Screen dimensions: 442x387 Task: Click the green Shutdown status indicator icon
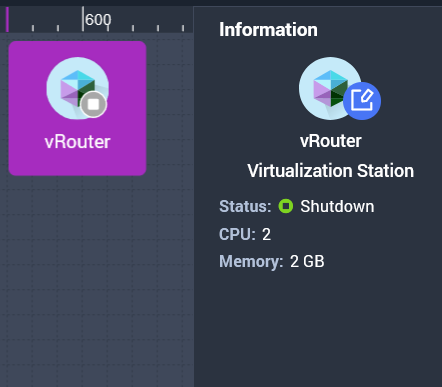tap(286, 206)
